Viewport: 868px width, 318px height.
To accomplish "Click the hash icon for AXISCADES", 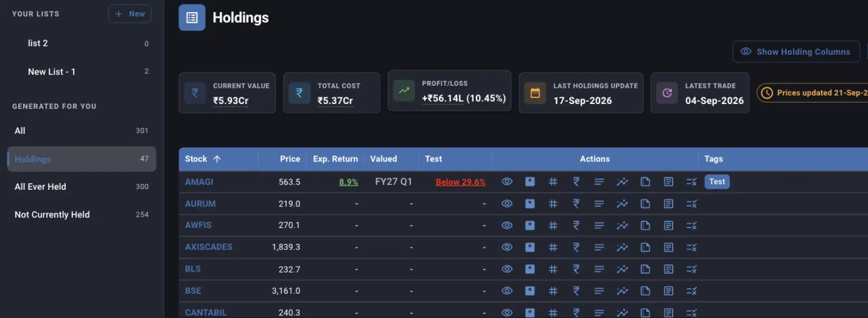I will (x=552, y=247).
